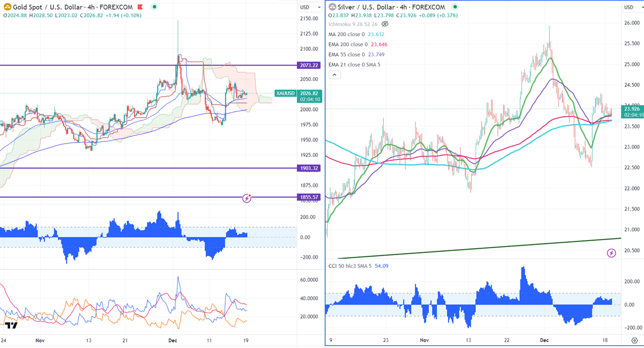Screen dimensions: 644x348
Task: Click the CCI value 54.09
Action: coord(382,266)
